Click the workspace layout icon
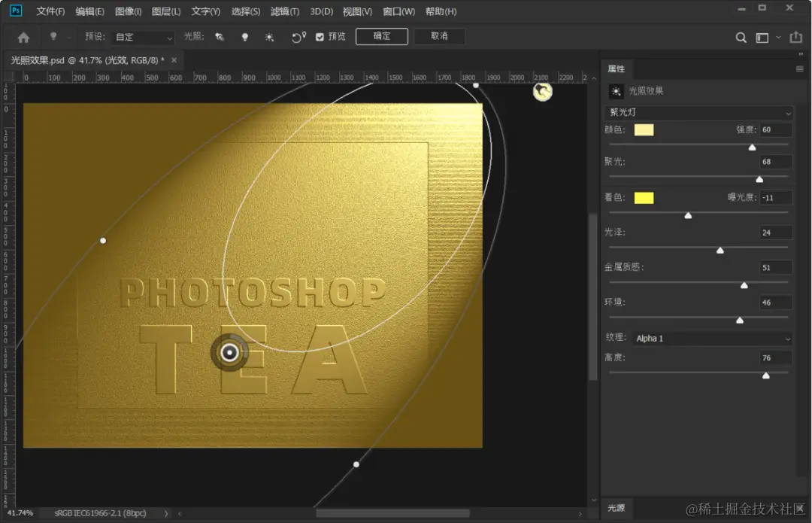Image resolution: width=812 pixels, height=523 pixels. (762, 38)
